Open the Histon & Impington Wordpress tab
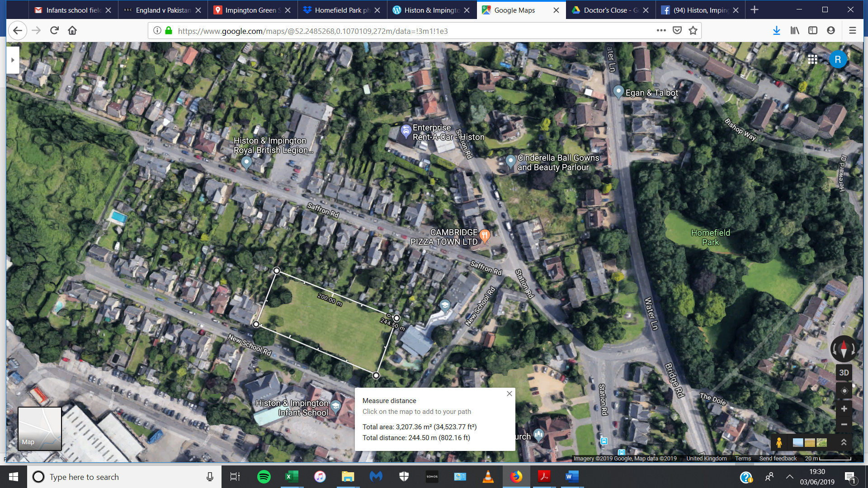Image resolution: width=868 pixels, height=488 pixels. [427, 10]
